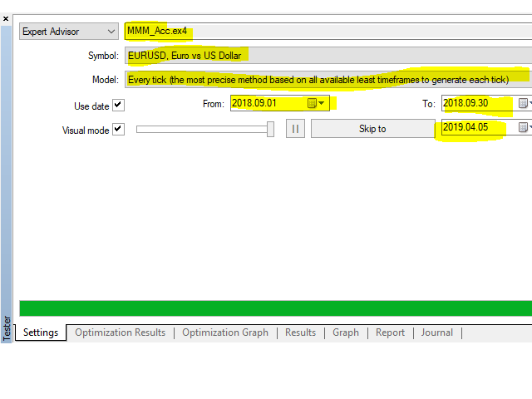Click the Skip to date 2019.04.05 field

486,127
